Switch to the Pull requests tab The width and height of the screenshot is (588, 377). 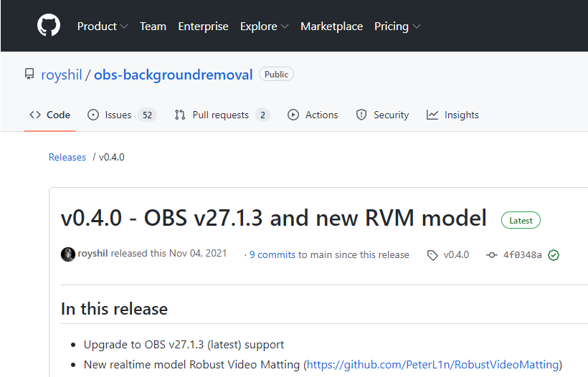pyautogui.click(x=220, y=115)
